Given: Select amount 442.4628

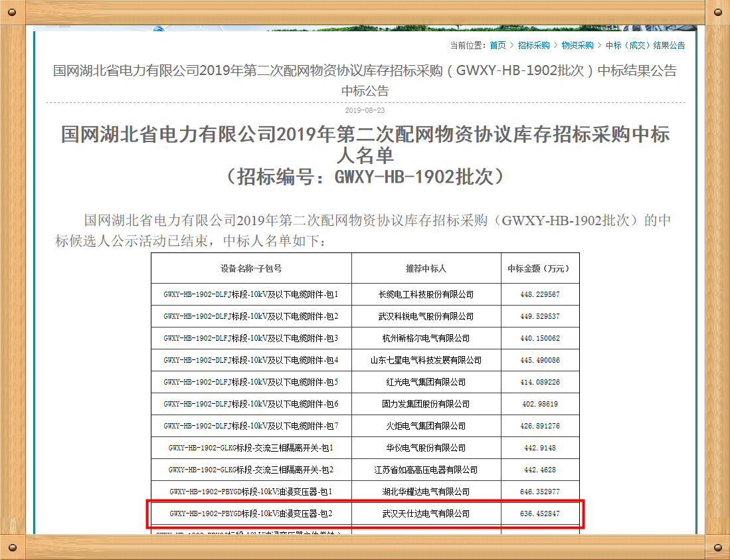Looking at the screenshot, I should pos(540,470).
